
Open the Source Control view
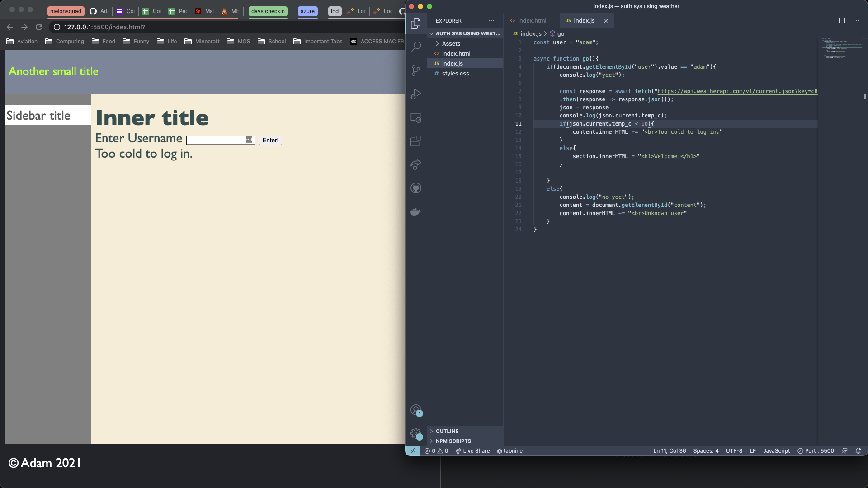(x=415, y=70)
